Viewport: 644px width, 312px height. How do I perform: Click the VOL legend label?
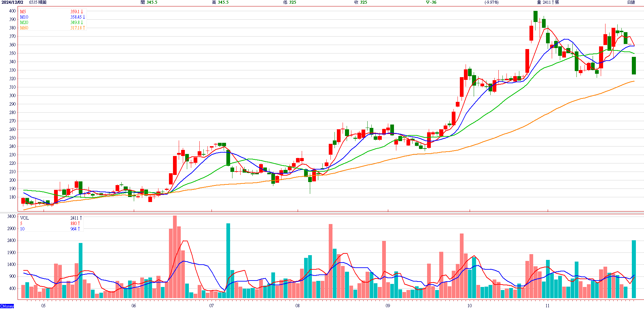(x=24, y=218)
